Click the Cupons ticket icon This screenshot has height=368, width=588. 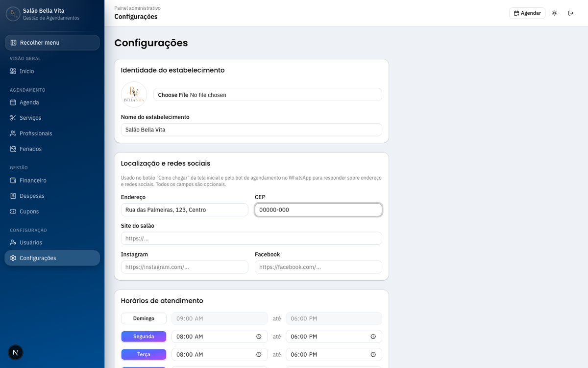(13, 211)
